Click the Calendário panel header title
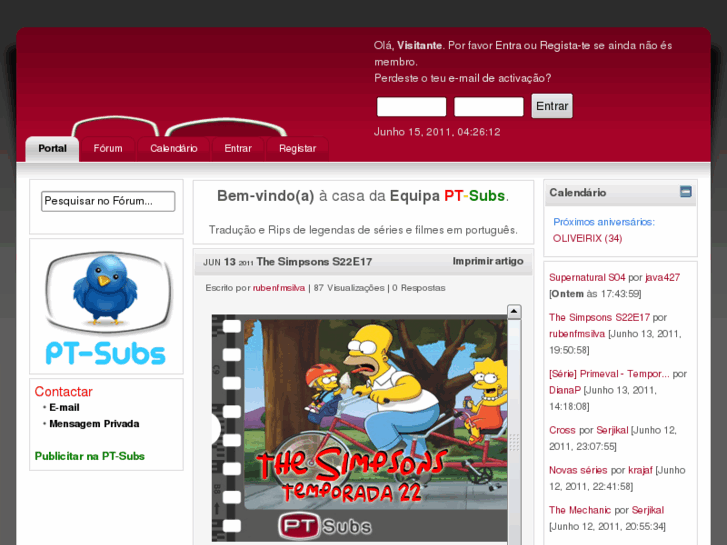 (577, 192)
